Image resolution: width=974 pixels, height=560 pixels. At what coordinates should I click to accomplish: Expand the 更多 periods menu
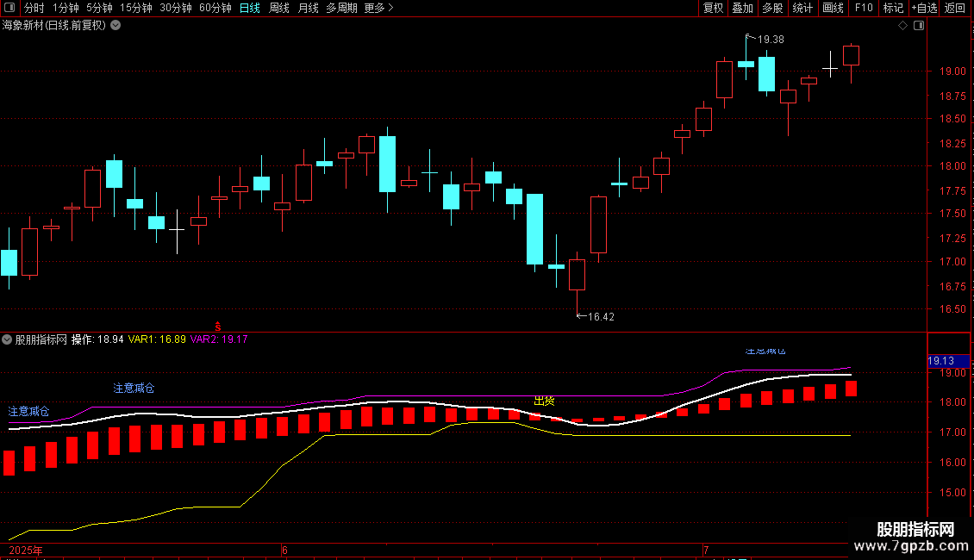tap(378, 8)
